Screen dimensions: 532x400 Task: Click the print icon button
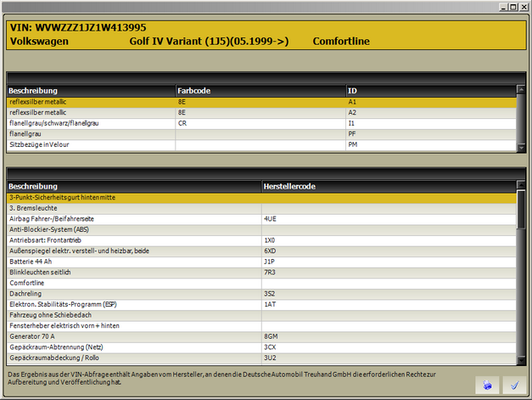pyautogui.click(x=487, y=385)
